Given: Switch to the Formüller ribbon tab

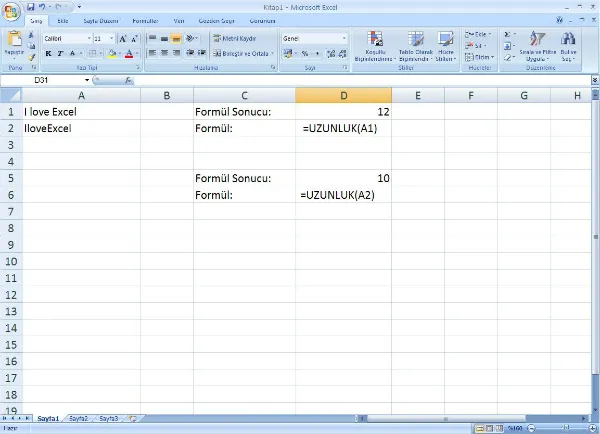Looking at the screenshot, I should [x=145, y=20].
